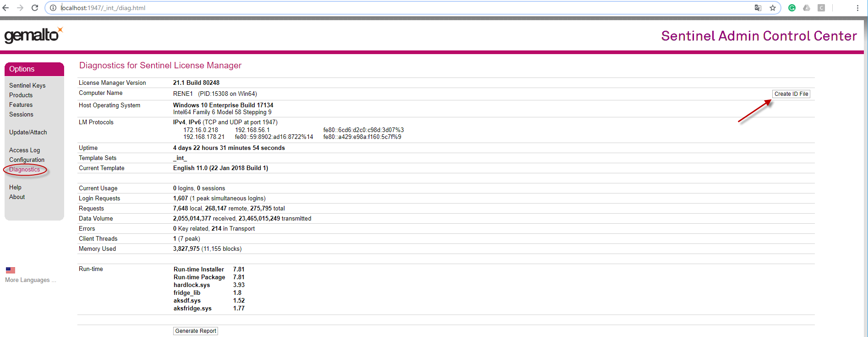Open Features in Options menu
This screenshot has height=337, width=868.
tap(21, 105)
